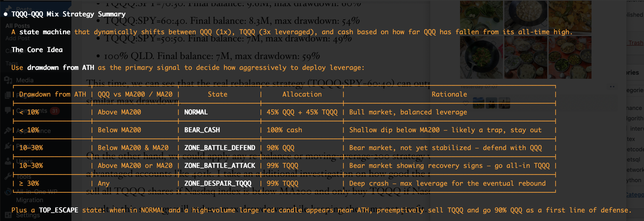The height and width of the screenshot is (221, 644).
Task: Click the Trash link
Action: tap(635, 43)
